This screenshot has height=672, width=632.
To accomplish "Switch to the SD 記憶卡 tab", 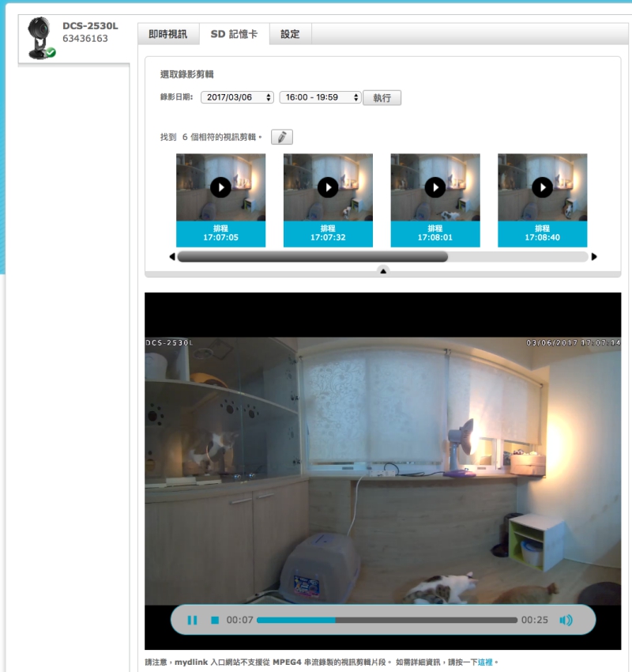I will tap(234, 34).
